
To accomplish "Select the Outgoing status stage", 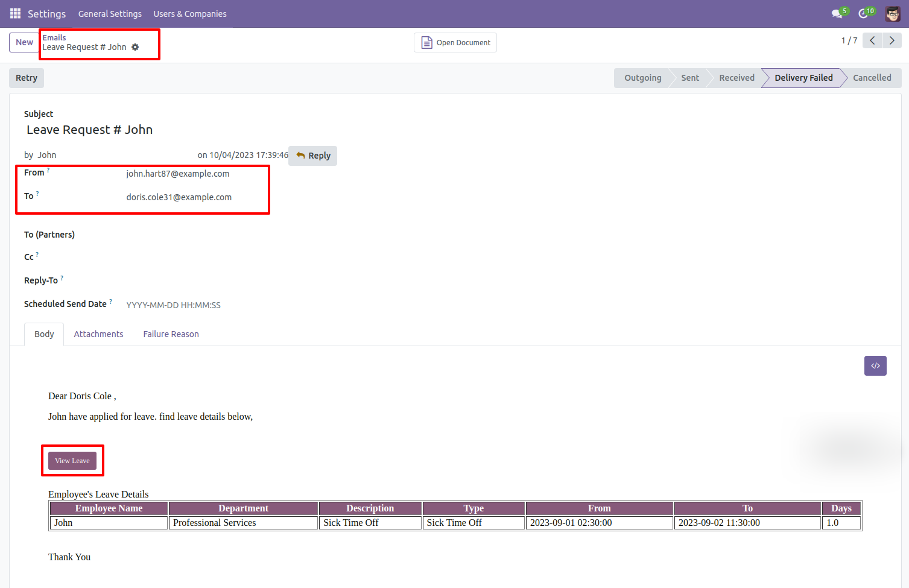I will coord(642,78).
